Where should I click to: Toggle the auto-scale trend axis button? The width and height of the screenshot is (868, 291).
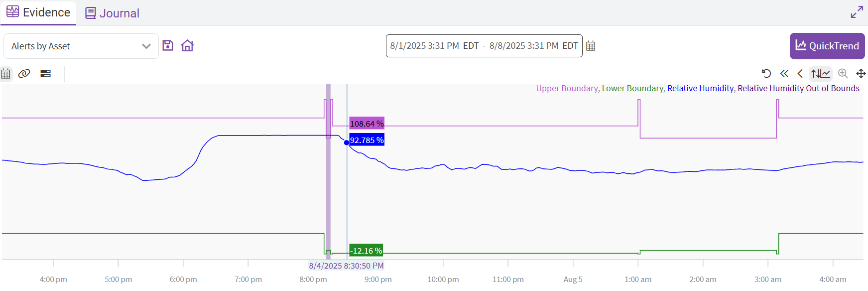820,74
